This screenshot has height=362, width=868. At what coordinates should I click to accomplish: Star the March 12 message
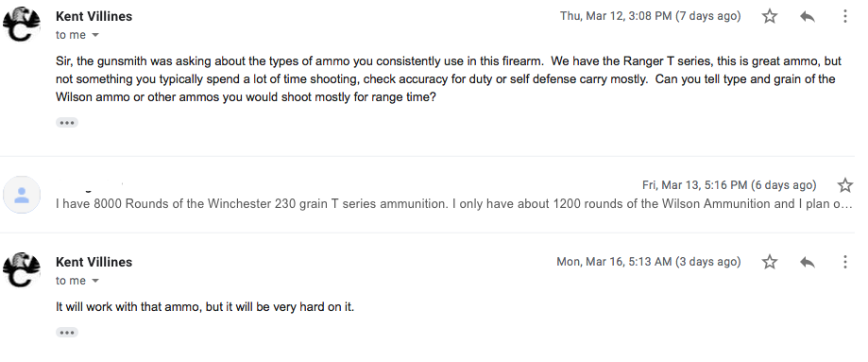point(770,16)
